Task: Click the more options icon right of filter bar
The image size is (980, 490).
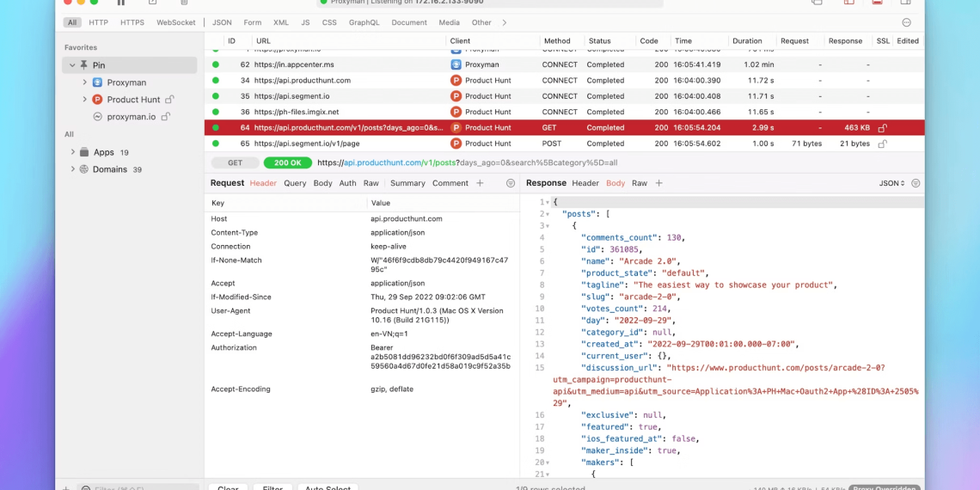Action: [906, 22]
